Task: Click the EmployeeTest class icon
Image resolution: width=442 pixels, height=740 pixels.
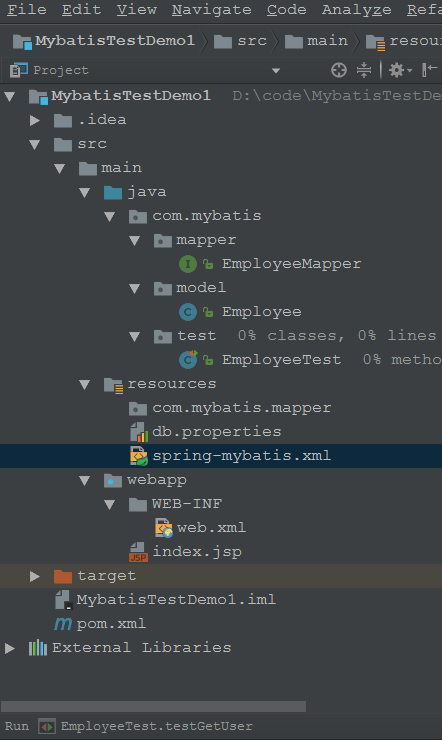Action: pyautogui.click(x=188, y=360)
